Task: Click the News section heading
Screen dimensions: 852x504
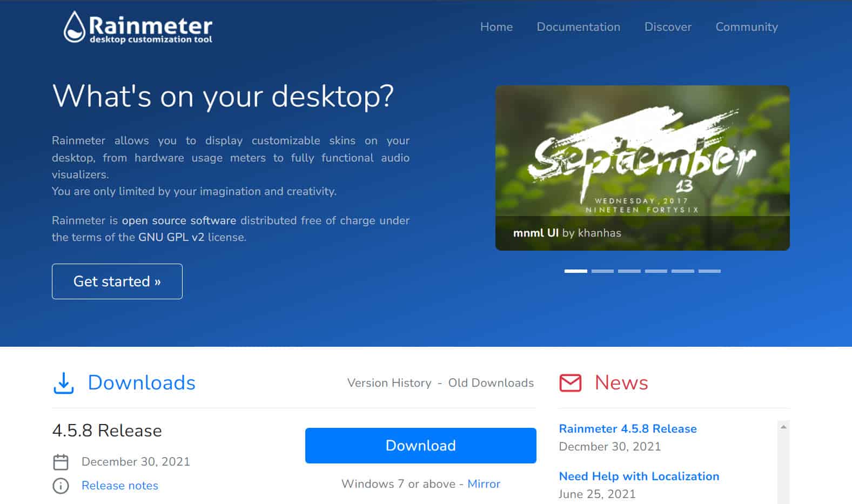Action: click(x=621, y=383)
